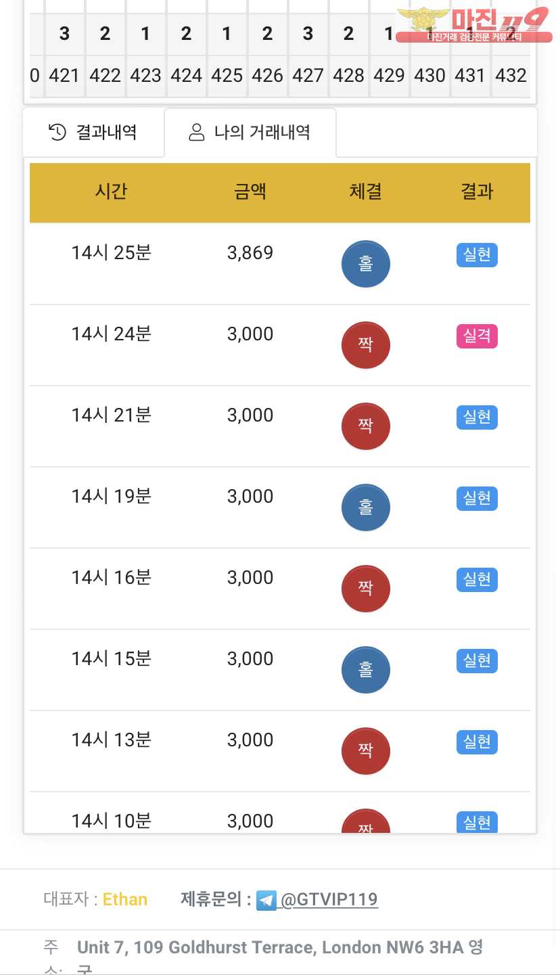The height and width of the screenshot is (975, 560).
Task: Click the red 짝 circle at 14시 16분
Action: 365,589
